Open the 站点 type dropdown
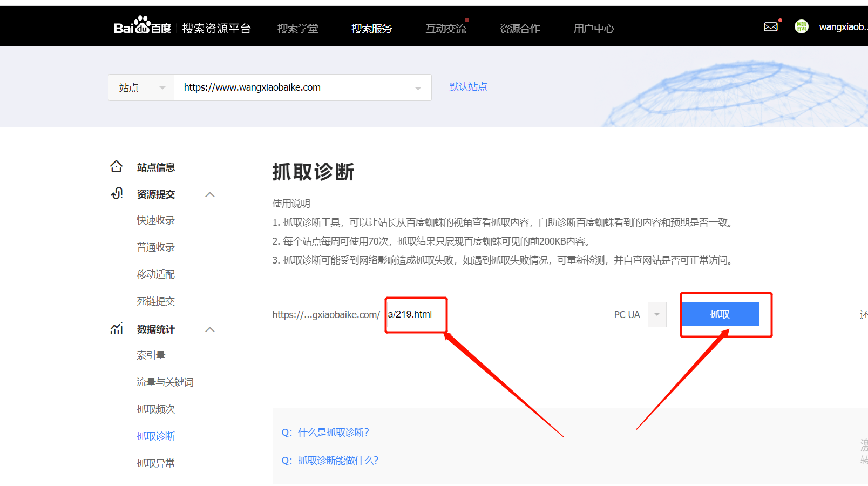Screen dimensions: 868x486 [x=141, y=87]
